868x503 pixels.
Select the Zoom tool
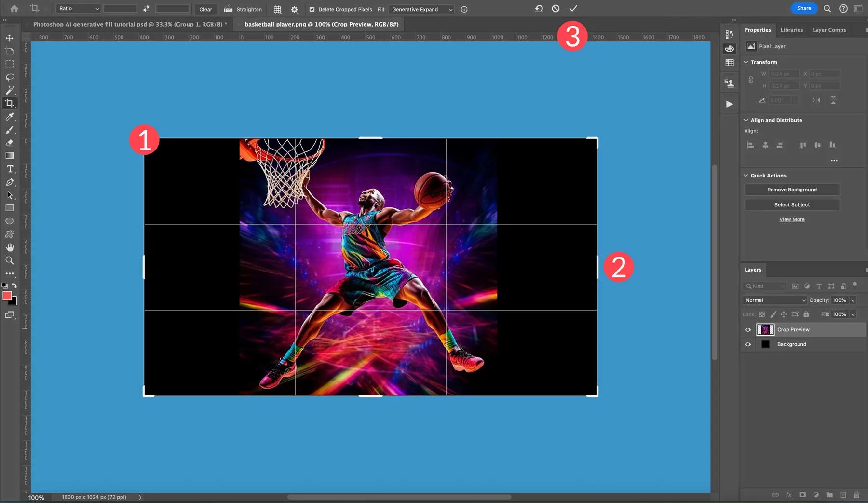pyautogui.click(x=10, y=260)
